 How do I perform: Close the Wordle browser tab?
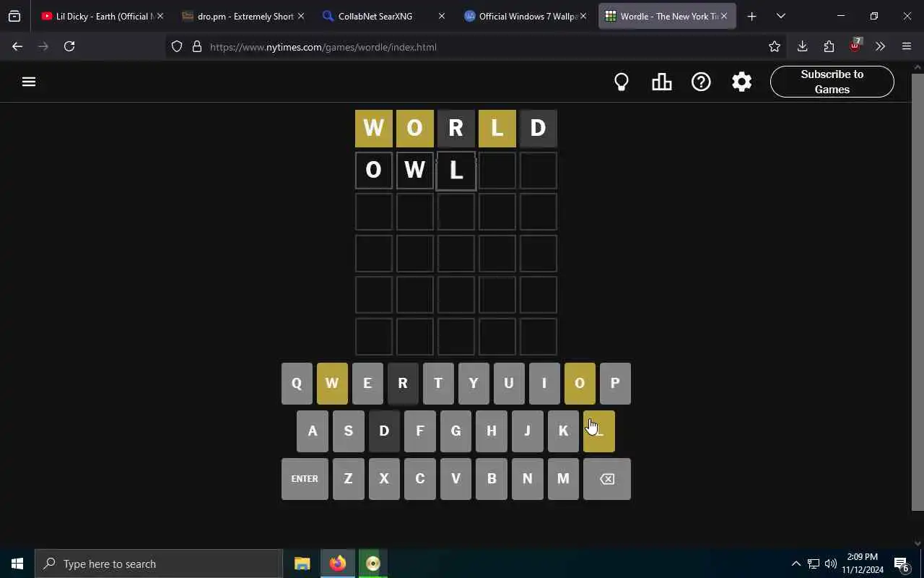(x=723, y=16)
